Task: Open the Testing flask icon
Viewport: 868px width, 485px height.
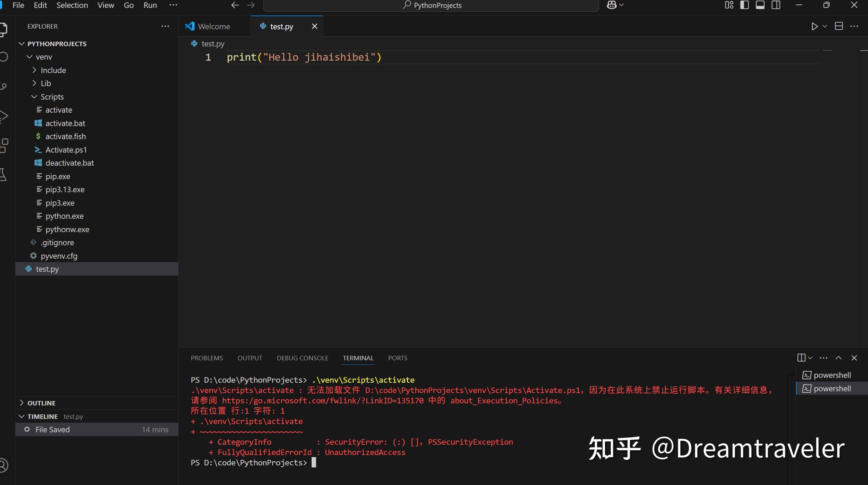Action: [3, 175]
